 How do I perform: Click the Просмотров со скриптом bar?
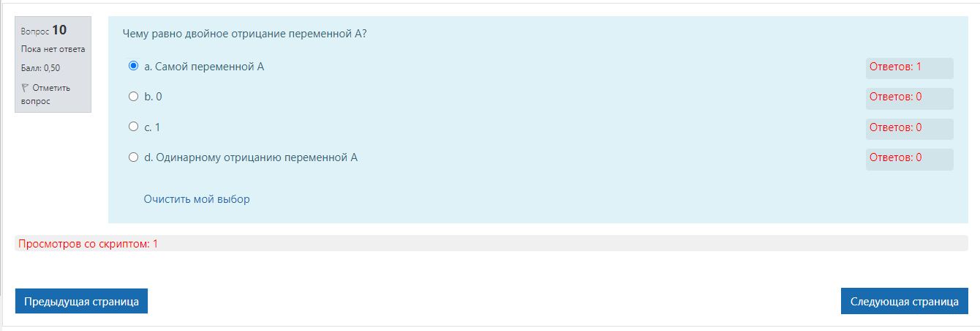(x=491, y=243)
